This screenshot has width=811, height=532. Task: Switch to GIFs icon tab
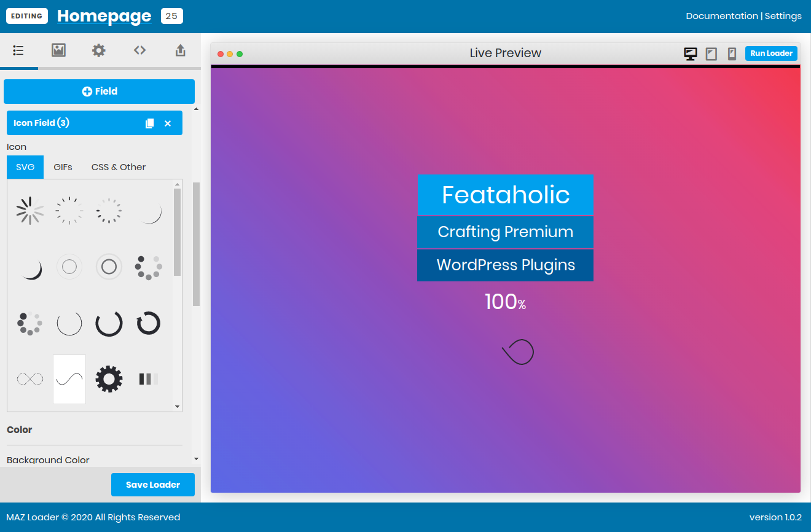(63, 167)
